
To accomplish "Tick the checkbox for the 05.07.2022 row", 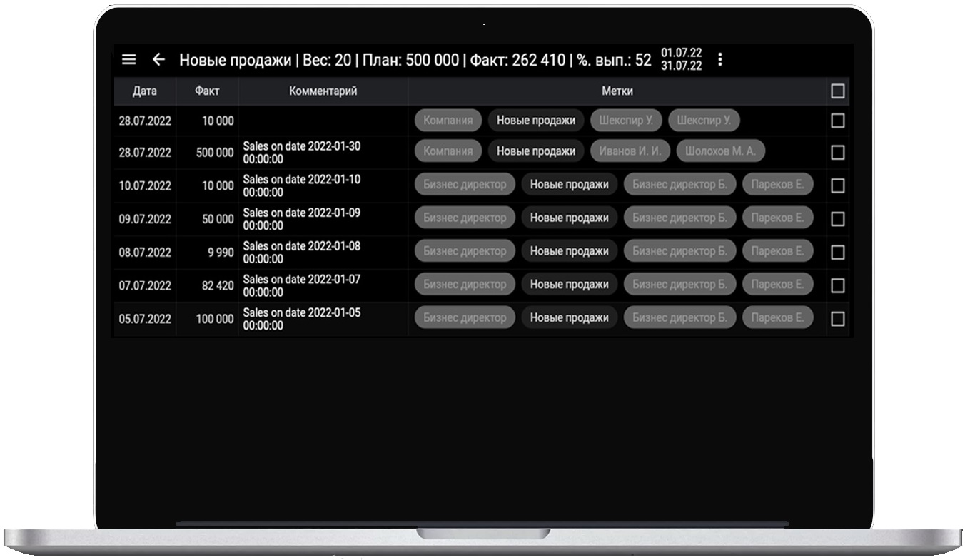I will [x=837, y=319].
